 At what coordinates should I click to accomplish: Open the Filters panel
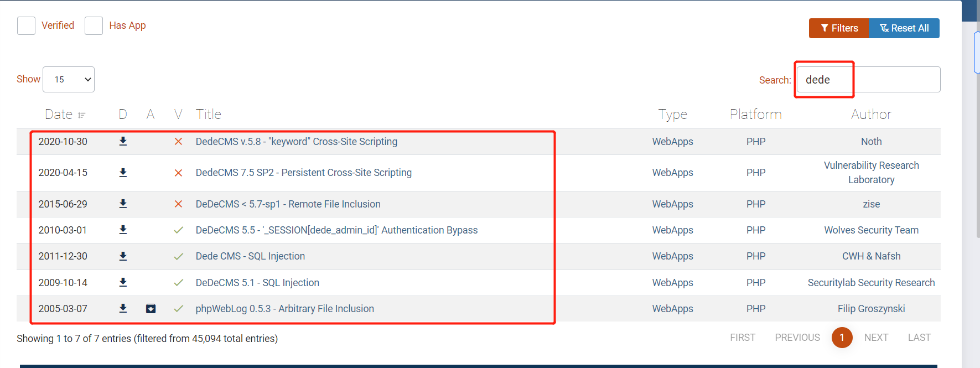[839, 28]
